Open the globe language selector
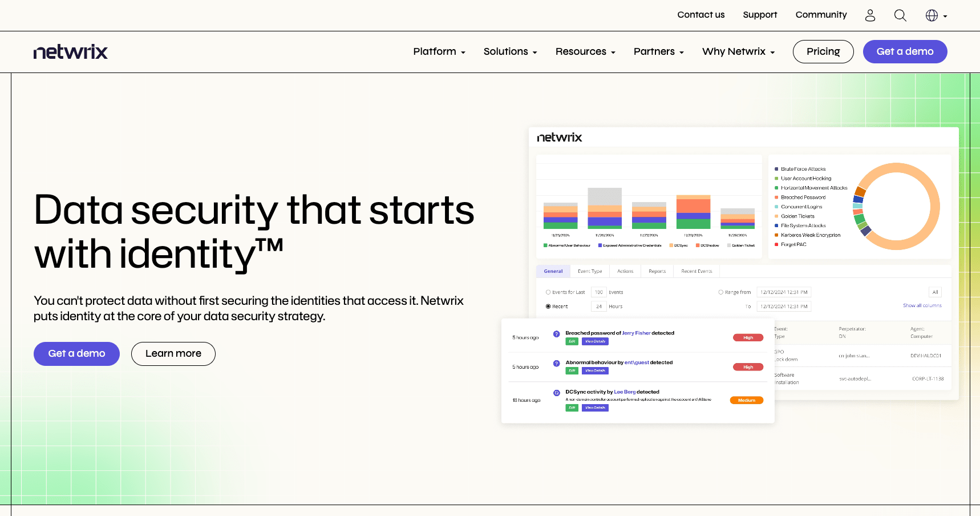Viewport: 980px width, 516px height. pos(936,15)
